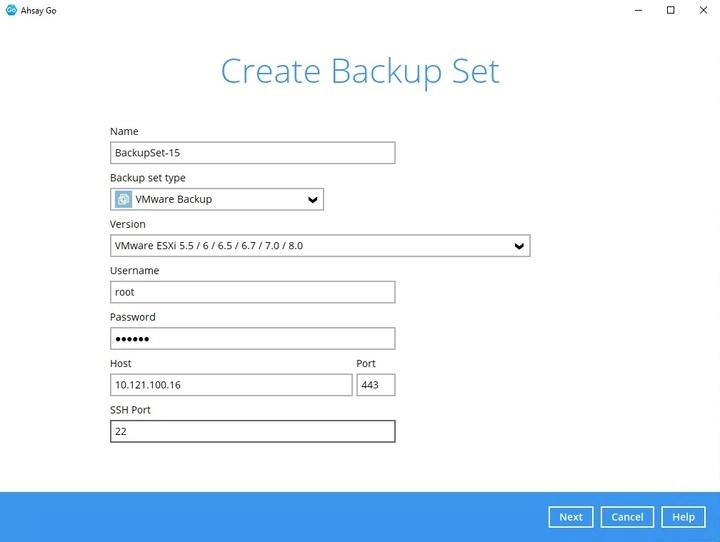Click the Password label
Screen dimensions: 720x542
tap(133, 317)
